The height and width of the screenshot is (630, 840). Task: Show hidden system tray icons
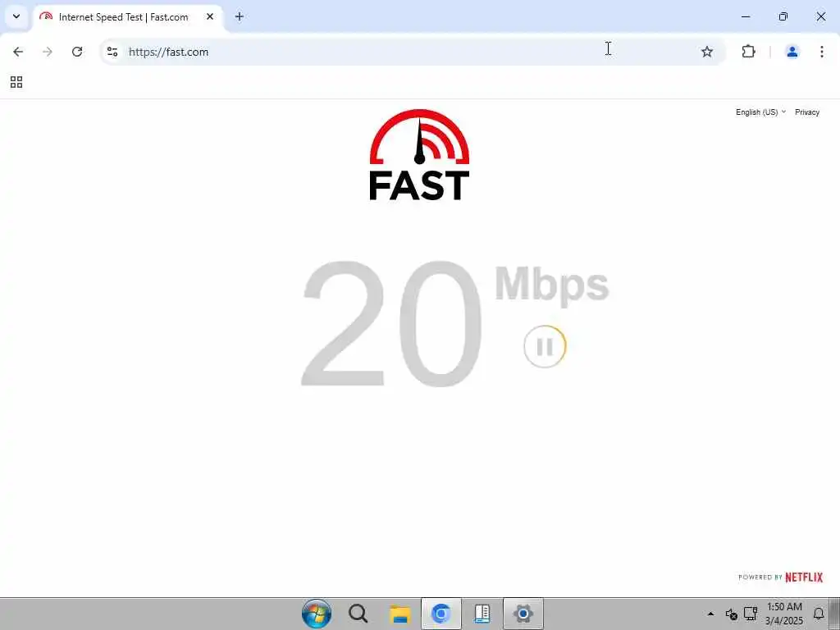pos(711,614)
